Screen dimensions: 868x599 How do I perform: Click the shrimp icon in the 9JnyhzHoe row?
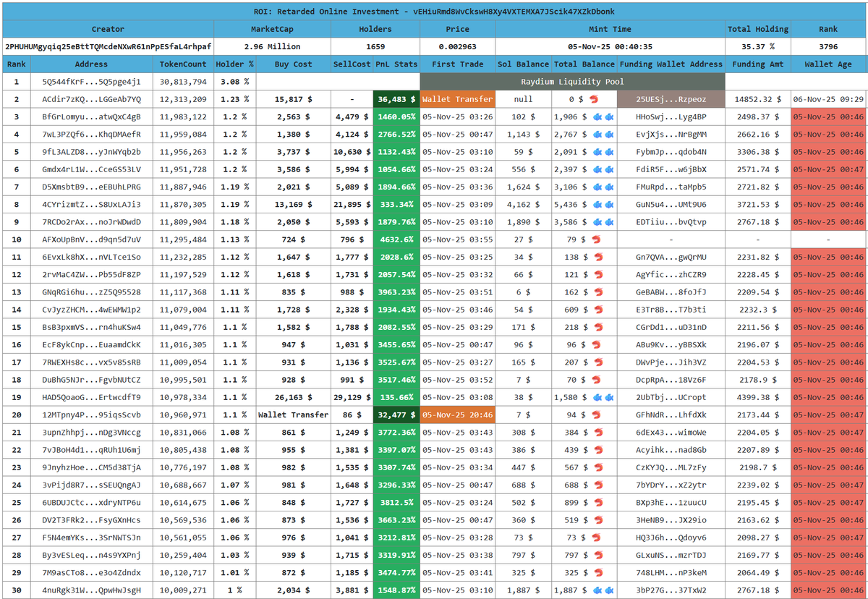coord(598,467)
